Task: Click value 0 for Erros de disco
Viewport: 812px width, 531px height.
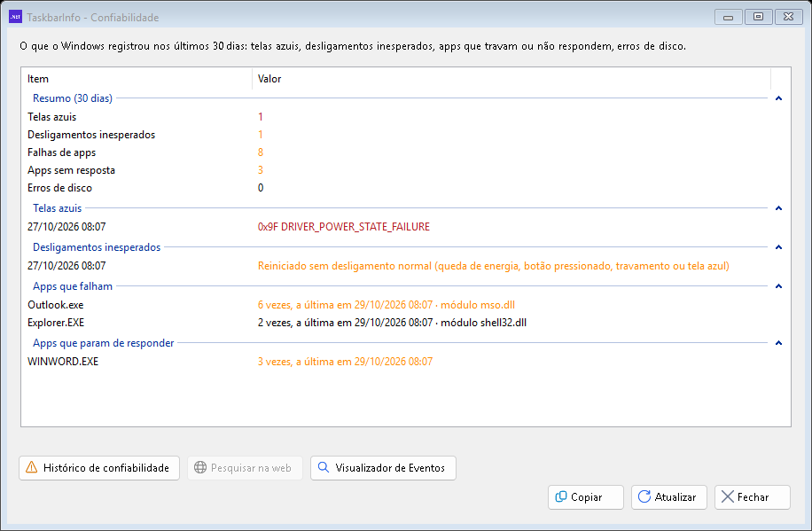Action: (261, 188)
